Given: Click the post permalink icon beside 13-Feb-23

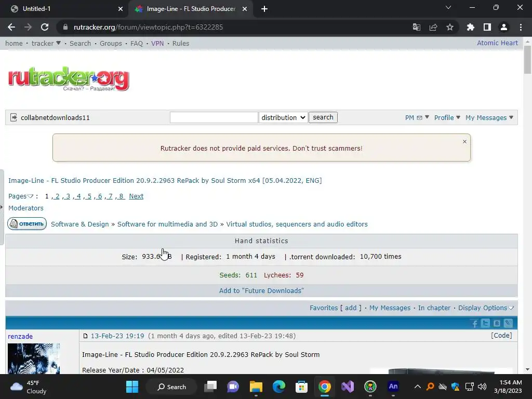Looking at the screenshot, I should pos(86,336).
